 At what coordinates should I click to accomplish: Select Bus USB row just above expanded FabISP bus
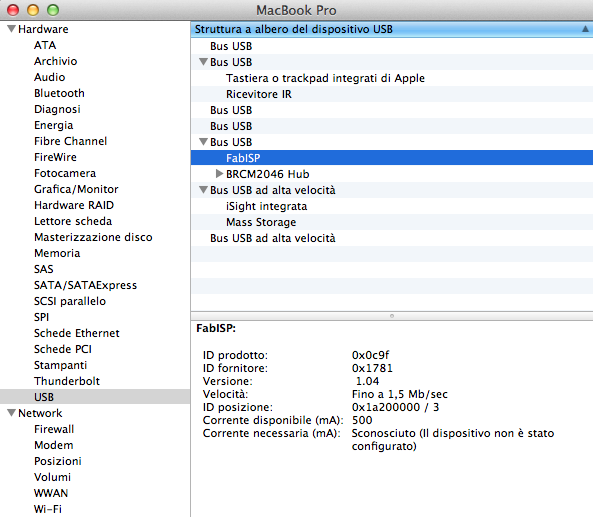point(392,126)
